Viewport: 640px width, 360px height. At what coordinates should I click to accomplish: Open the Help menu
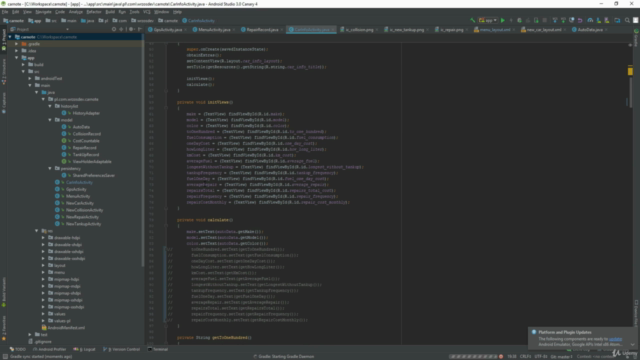click(177, 12)
